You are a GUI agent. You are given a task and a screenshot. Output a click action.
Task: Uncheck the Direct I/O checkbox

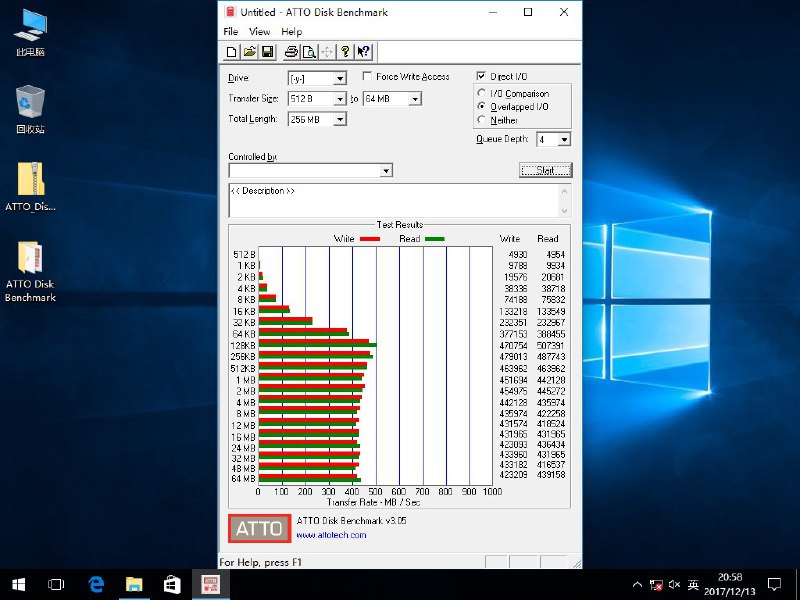click(481, 76)
